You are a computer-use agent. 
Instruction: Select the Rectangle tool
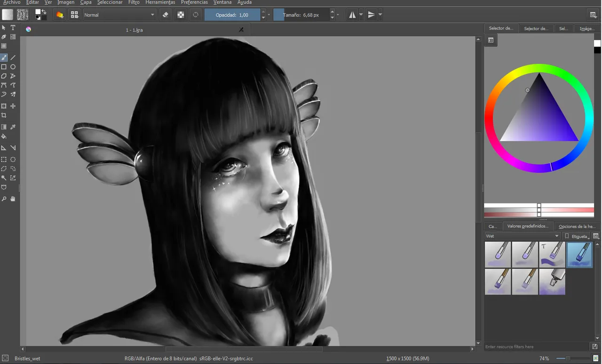pos(4,67)
